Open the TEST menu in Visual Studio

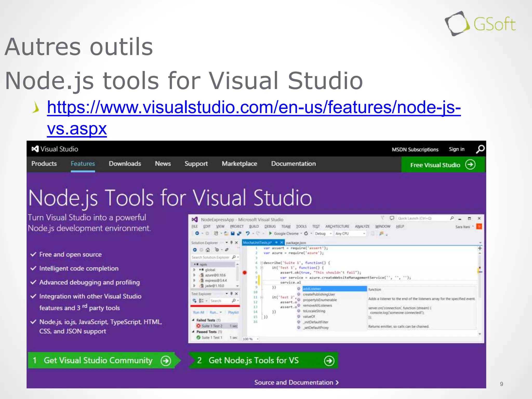316,227
